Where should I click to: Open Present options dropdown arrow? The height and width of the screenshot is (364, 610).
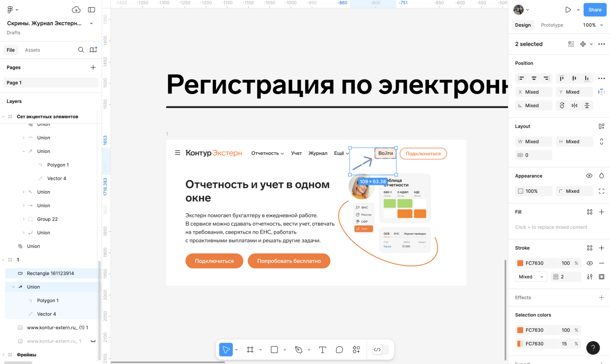[x=579, y=9]
